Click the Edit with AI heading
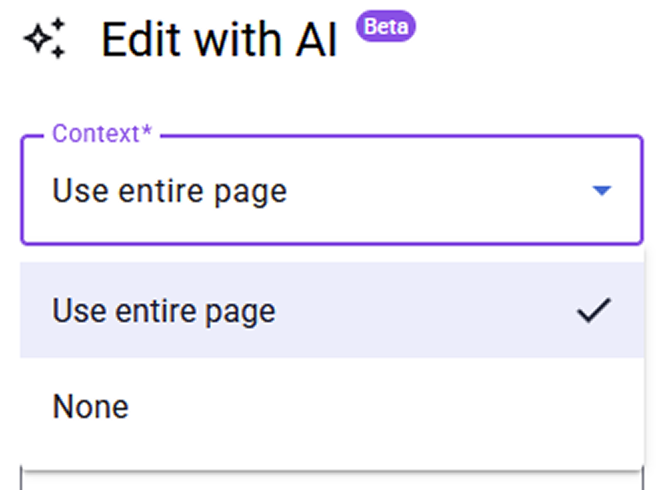 (x=219, y=40)
